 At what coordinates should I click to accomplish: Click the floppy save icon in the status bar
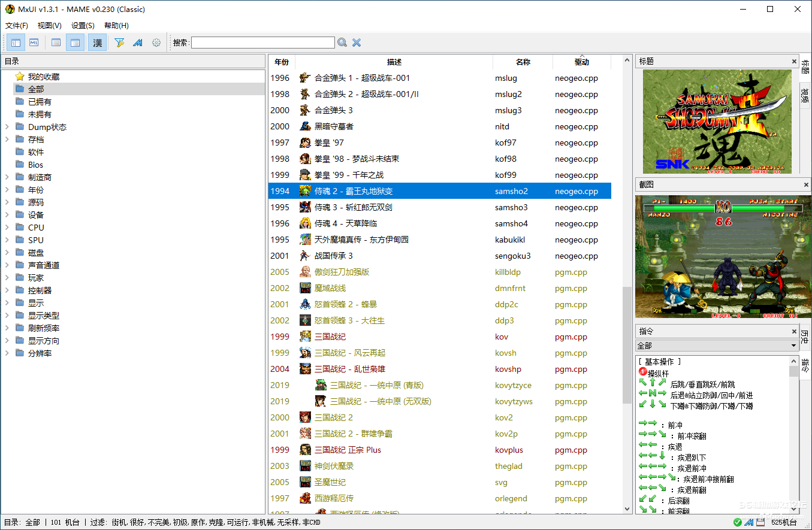(760, 522)
